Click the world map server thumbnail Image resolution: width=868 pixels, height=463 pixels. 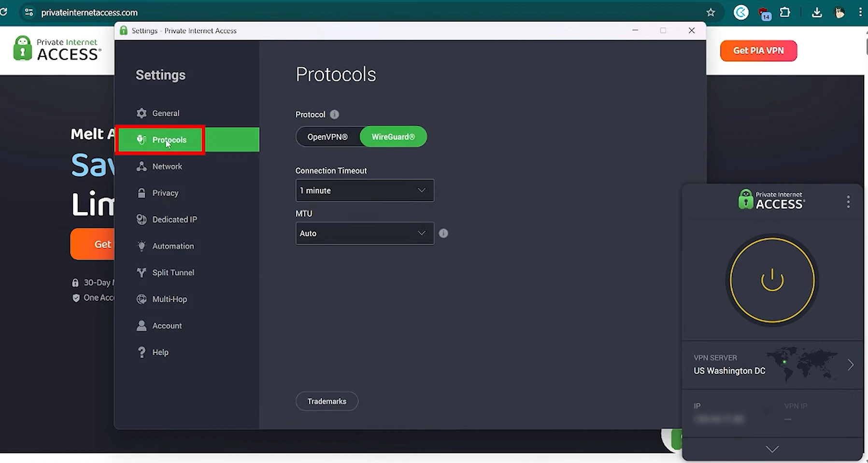click(x=803, y=364)
